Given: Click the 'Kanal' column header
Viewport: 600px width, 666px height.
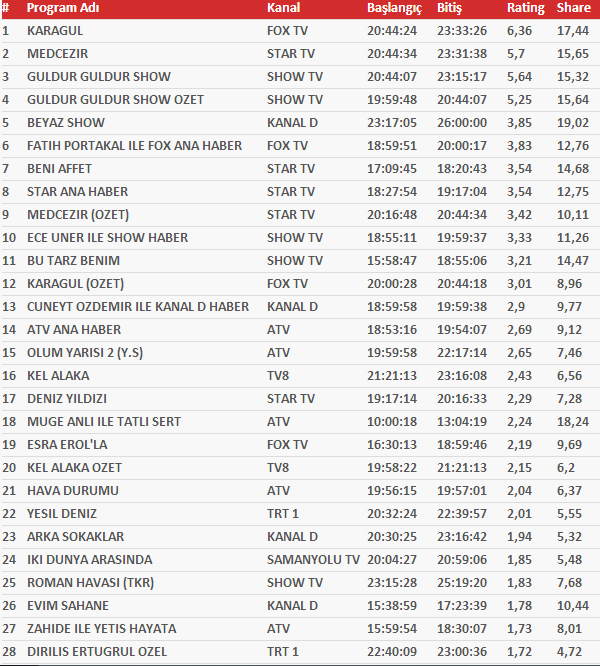Looking at the screenshot, I should (284, 8).
